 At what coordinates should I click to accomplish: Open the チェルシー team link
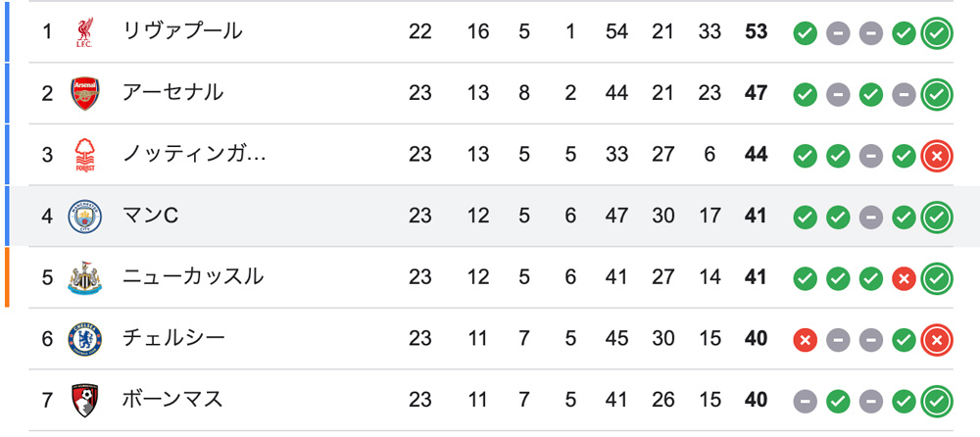coord(173,338)
